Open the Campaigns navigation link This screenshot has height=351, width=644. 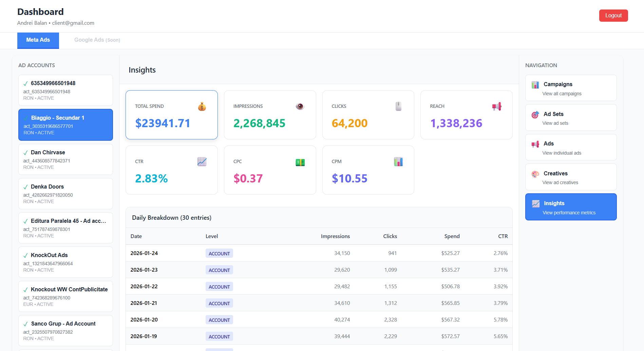tap(571, 88)
